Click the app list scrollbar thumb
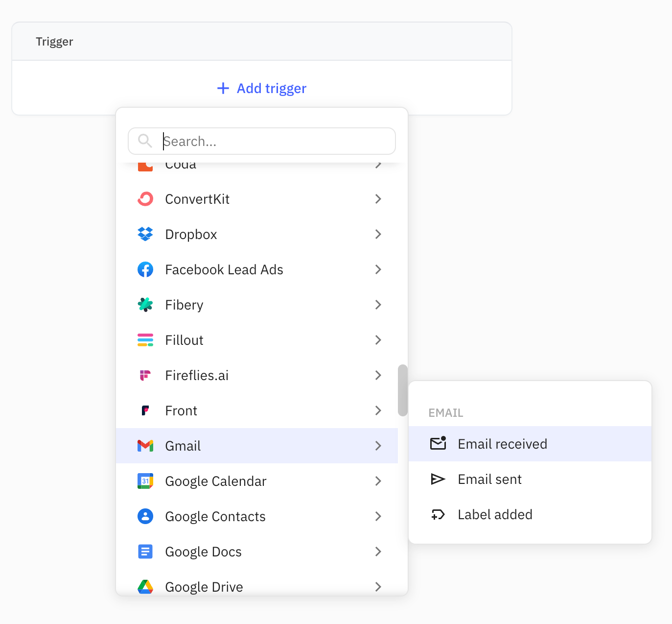This screenshot has width=672, height=624. [403, 390]
